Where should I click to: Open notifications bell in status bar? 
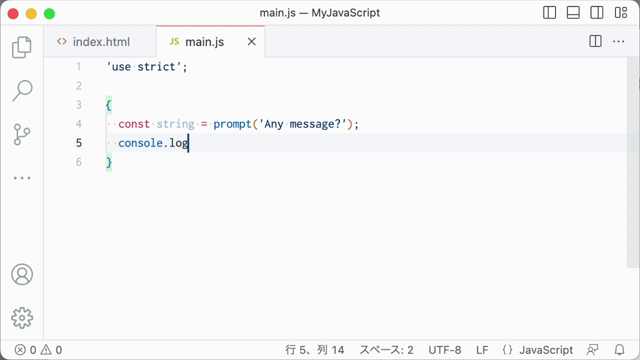click(x=619, y=350)
